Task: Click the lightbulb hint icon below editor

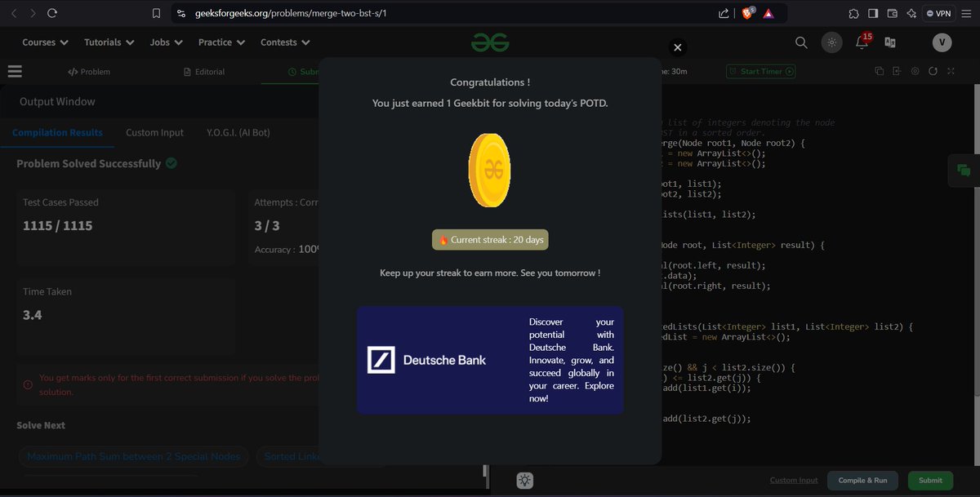Action: pos(524,481)
